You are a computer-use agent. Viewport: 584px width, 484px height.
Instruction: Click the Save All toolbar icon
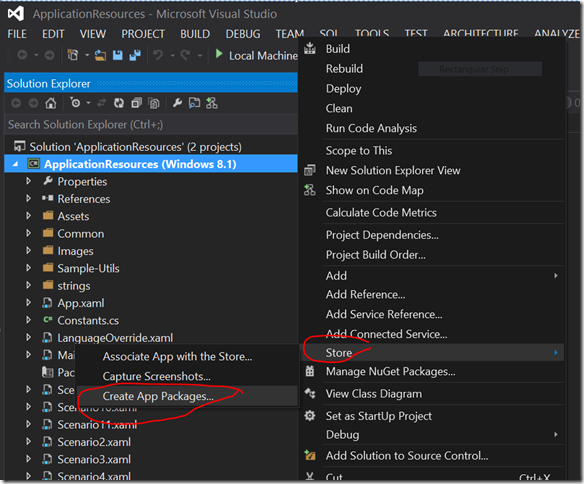point(135,55)
